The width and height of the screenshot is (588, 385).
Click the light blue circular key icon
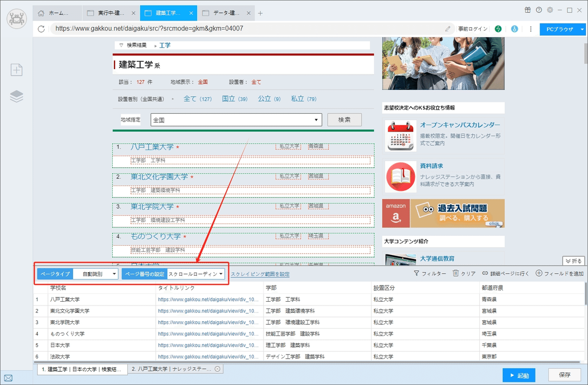pos(514,29)
